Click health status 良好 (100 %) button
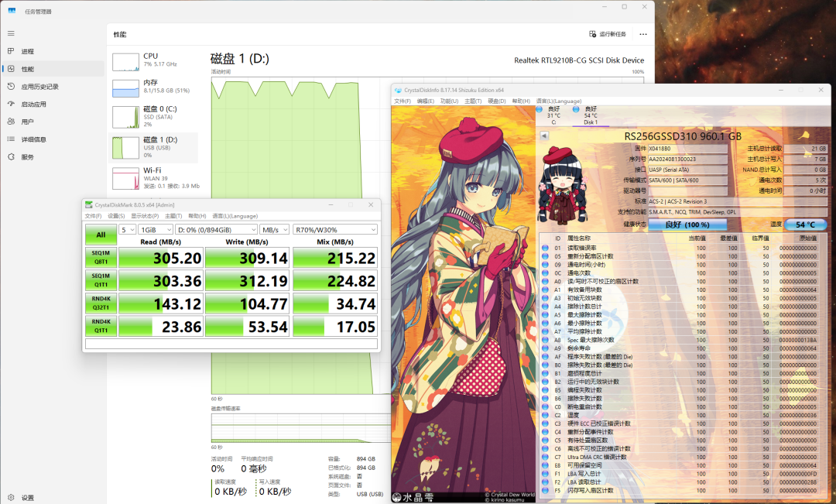This screenshot has width=836, height=504. (687, 225)
